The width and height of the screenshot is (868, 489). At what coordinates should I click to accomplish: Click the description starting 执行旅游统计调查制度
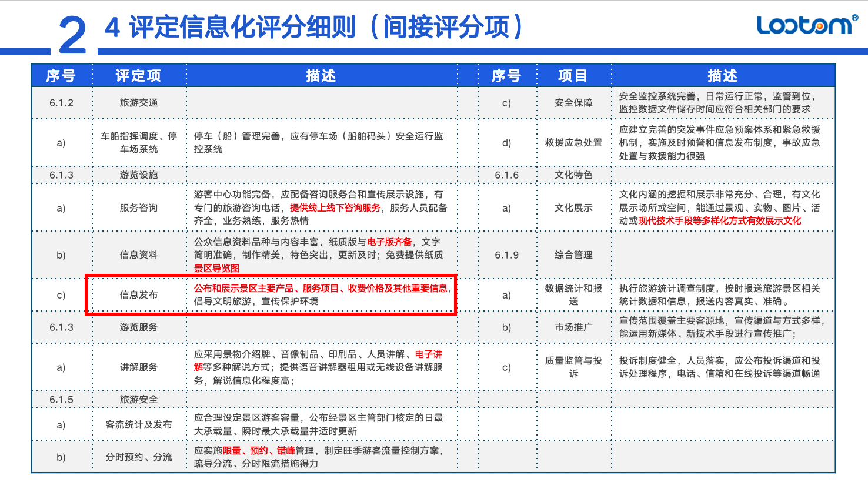point(720,295)
